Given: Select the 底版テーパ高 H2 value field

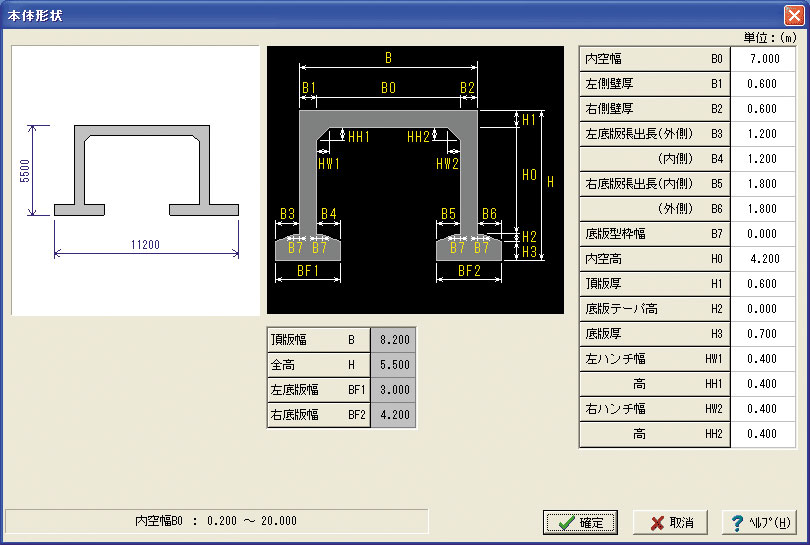Looking at the screenshot, I should click(763, 308).
